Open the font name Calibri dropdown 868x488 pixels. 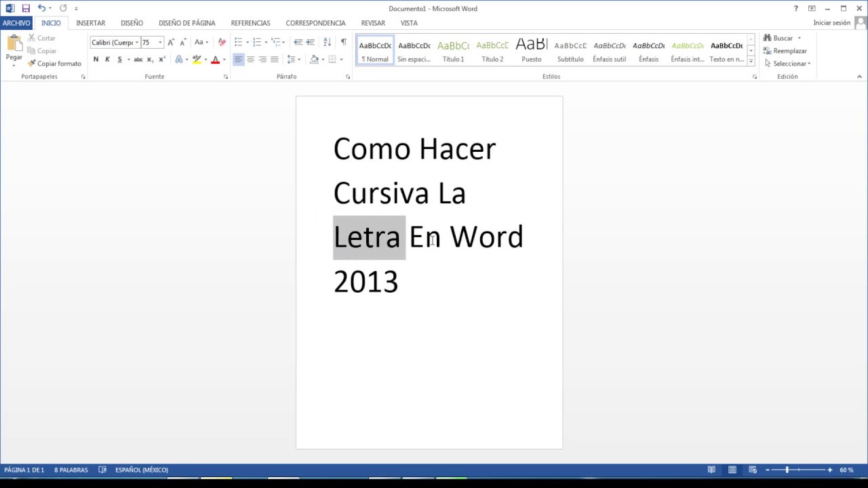[136, 42]
